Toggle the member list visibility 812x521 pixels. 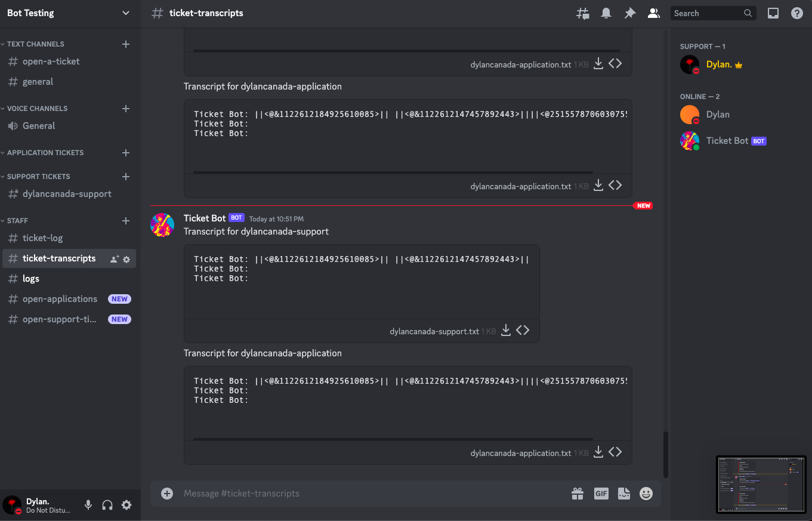click(654, 13)
